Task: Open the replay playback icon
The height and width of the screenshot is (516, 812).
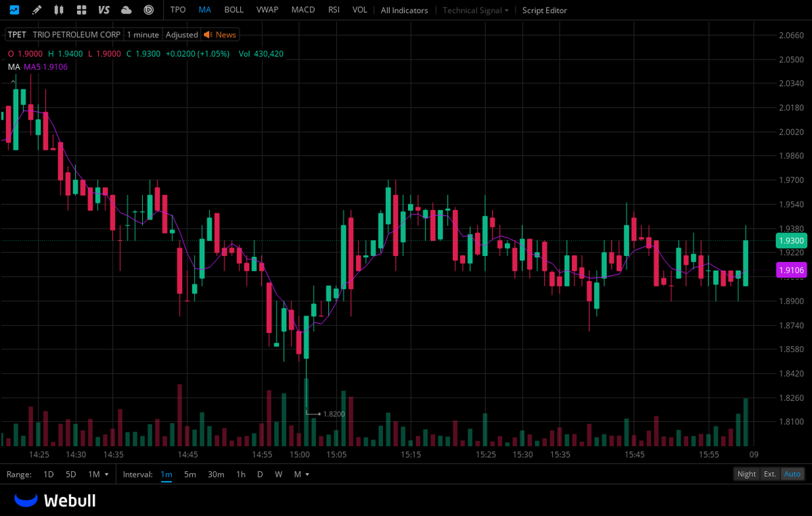Action: point(149,10)
